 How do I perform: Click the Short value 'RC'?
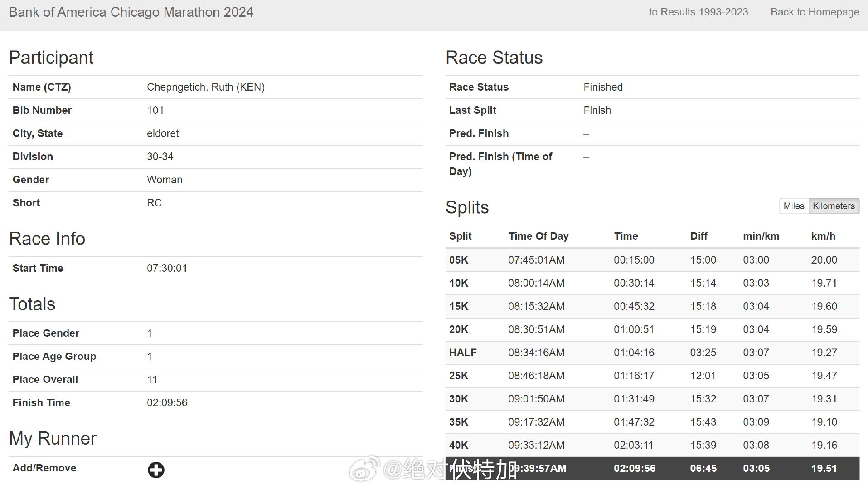point(154,203)
